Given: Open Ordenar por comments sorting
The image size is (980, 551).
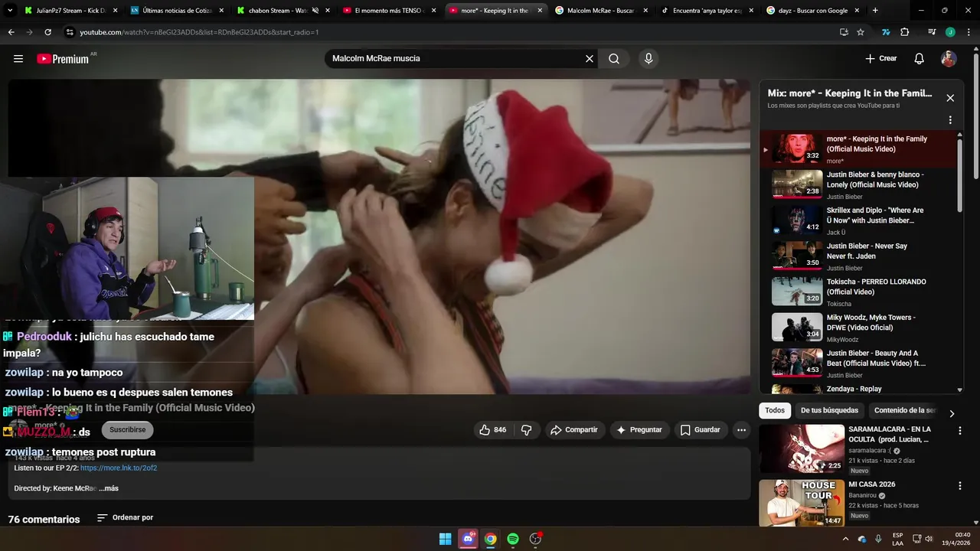Looking at the screenshot, I should 126,518.
